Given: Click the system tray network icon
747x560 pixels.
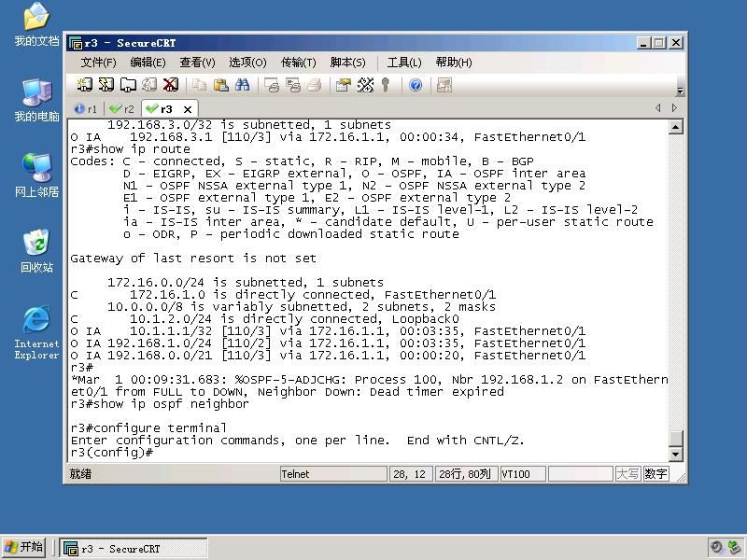Looking at the screenshot, I should coord(734,547).
